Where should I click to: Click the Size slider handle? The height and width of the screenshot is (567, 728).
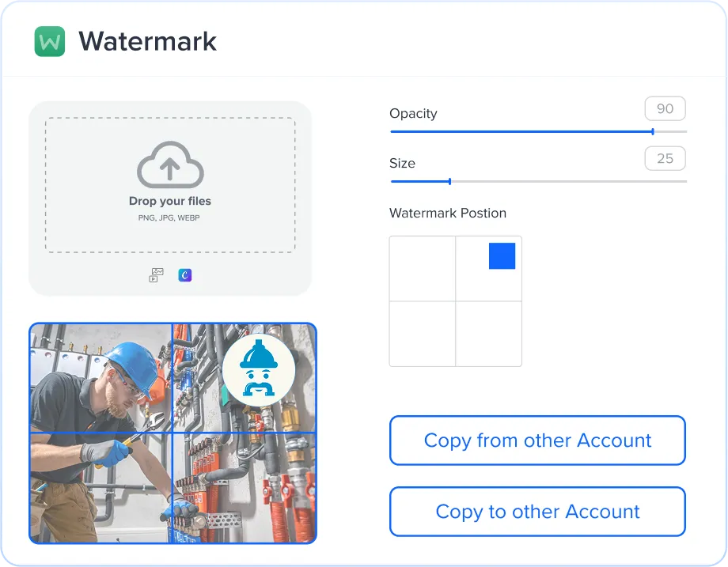click(451, 182)
